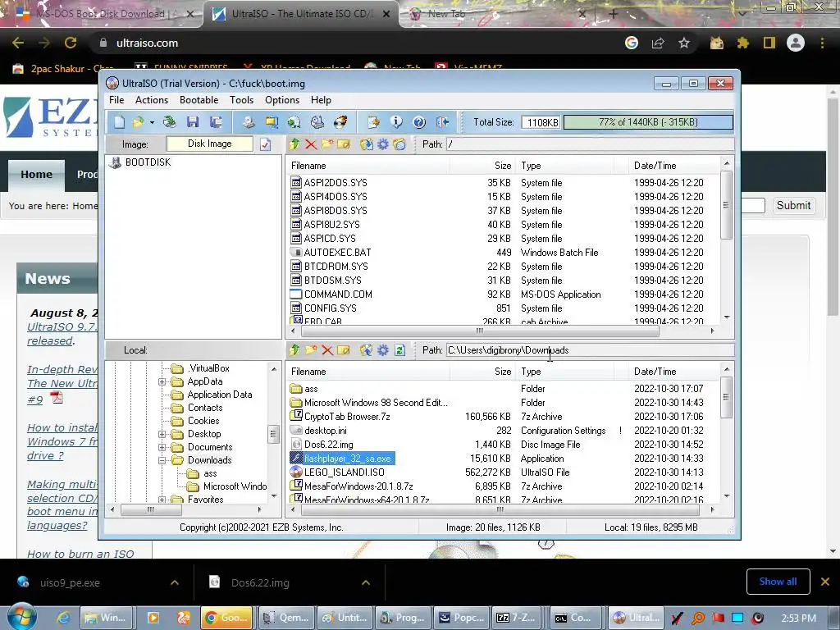The width and height of the screenshot is (840, 630).
Task: Click the Make CD image drive icon
Action: [x=248, y=123]
